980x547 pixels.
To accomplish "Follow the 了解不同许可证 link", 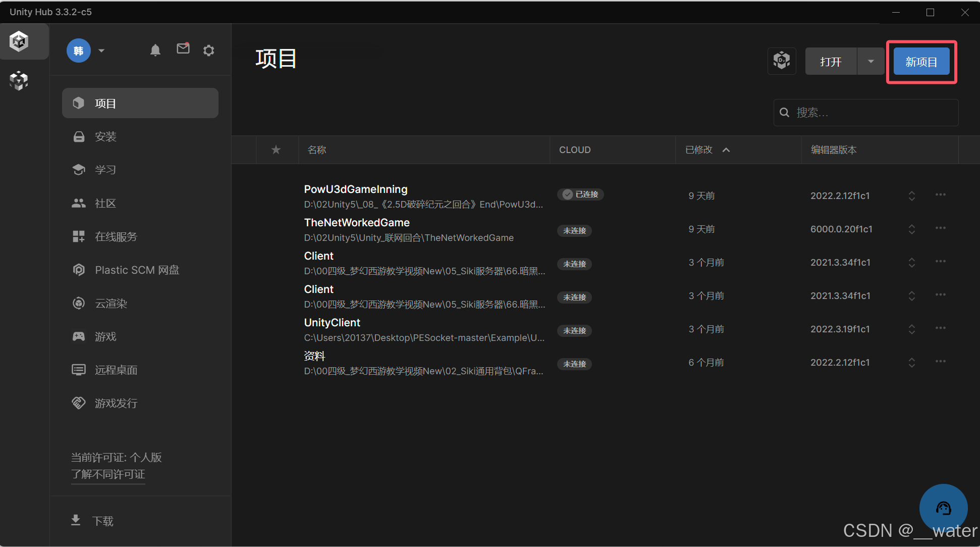I will point(108,474).
